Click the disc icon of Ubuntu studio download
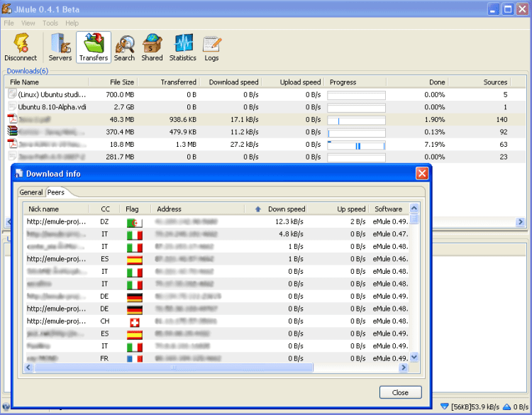 pos(12,94)
